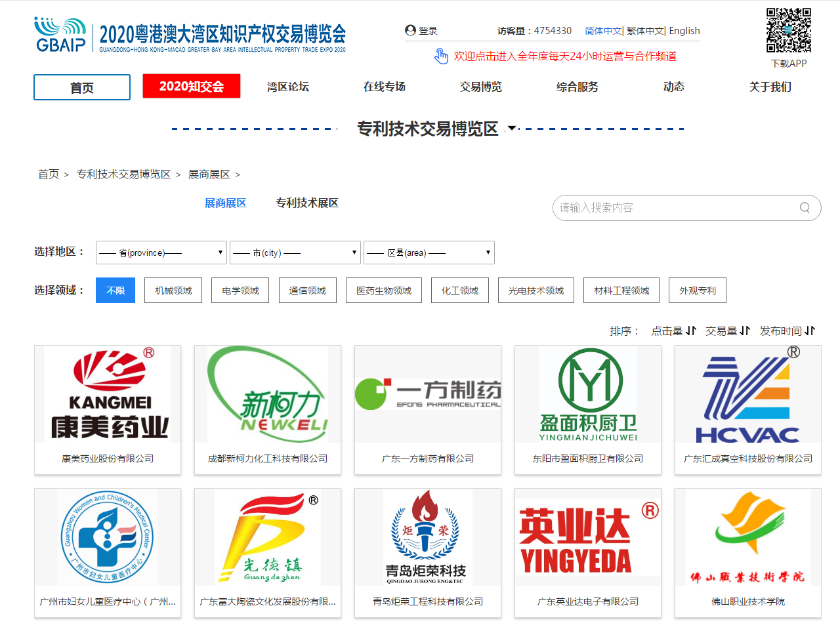Open 广东汇成真空科技股份有限公司 company name

[x=748, y=458]
